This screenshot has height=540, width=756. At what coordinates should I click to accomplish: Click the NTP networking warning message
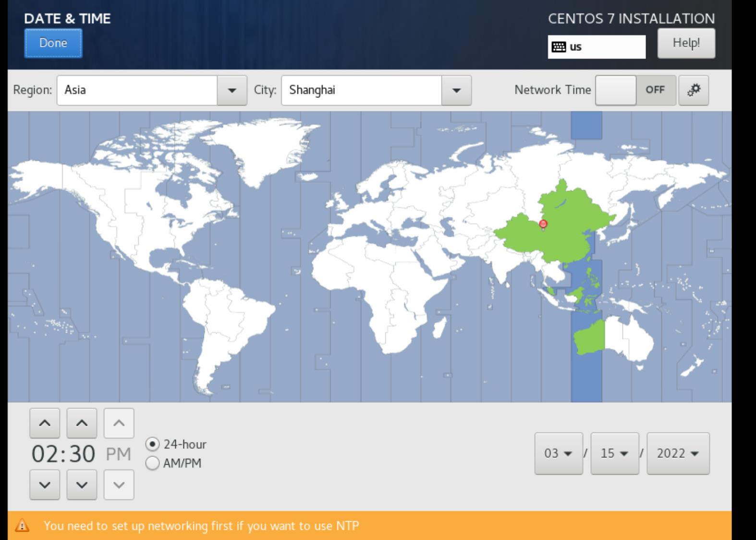(201, 526)
